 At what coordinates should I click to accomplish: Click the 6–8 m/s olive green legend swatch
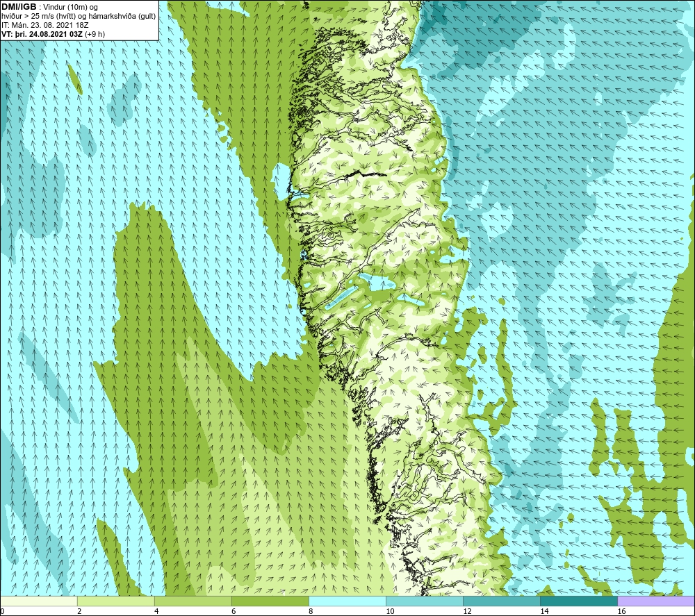click(x=270, y=601)
